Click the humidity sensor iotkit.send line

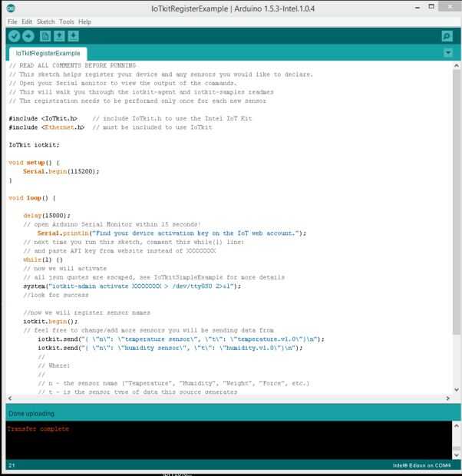(170, 348)
